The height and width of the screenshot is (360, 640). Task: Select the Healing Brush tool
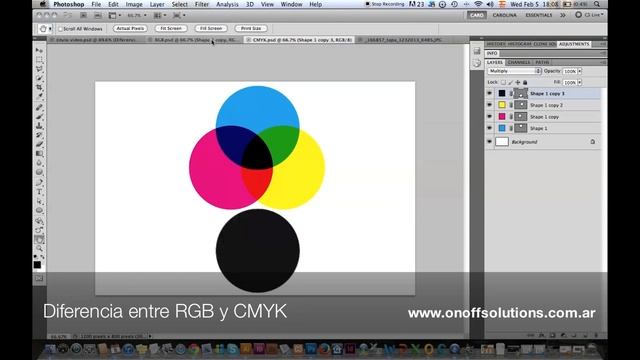39,107
